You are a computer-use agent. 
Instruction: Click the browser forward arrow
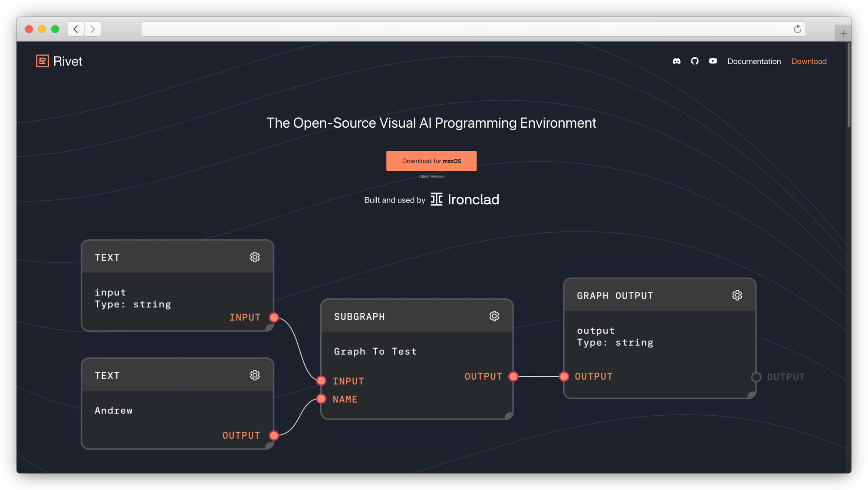click(x=92, y=29)
